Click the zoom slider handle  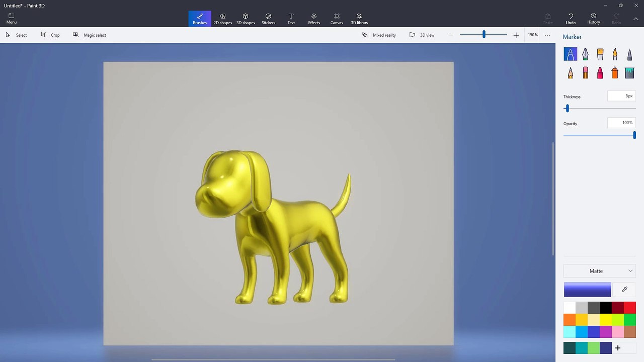[x=484, y=34]
